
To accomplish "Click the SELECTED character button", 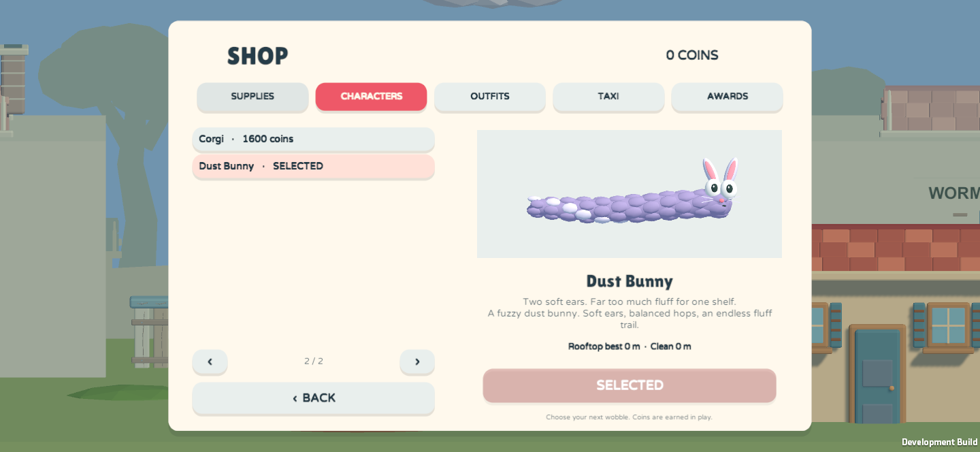I will coord(630,385).
